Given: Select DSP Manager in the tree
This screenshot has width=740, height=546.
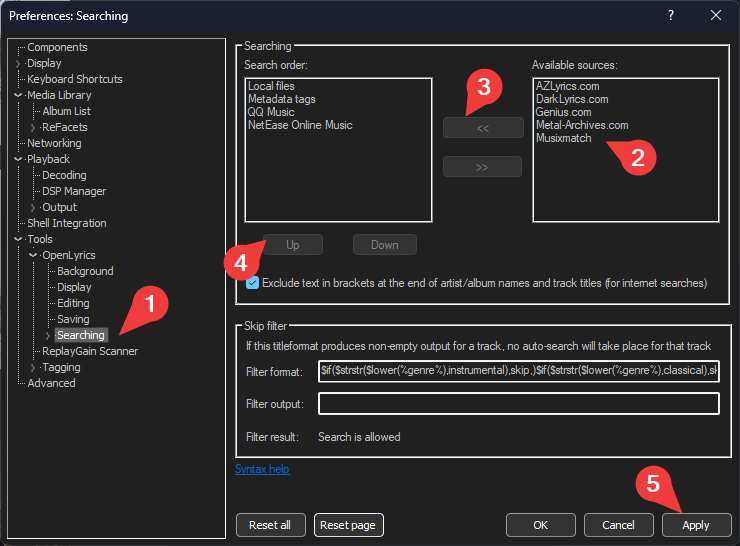Looking at the screenshot, I should click(x=73, y=191).
